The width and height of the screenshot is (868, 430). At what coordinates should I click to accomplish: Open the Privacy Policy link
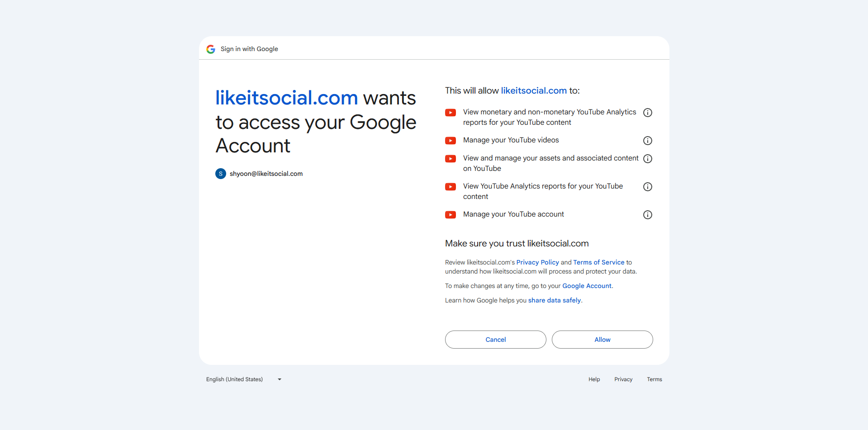click(x=538, y=262)
